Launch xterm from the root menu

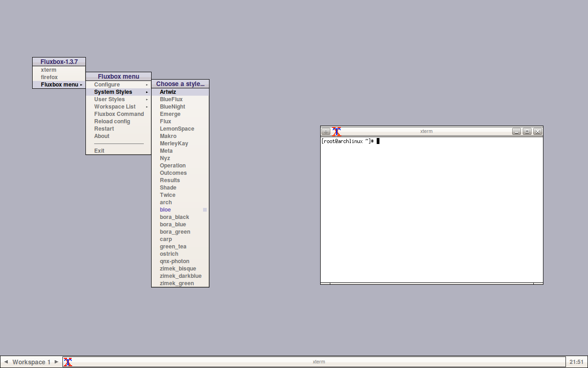(59, 70)
